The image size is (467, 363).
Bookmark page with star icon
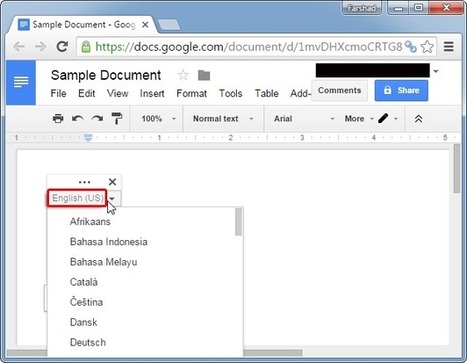(x=427, y=47)
